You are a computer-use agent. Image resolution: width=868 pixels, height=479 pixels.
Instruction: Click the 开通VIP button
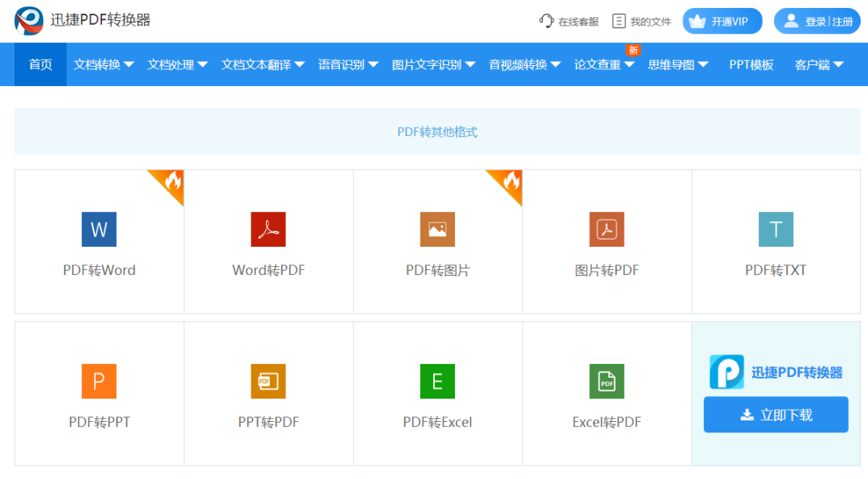coord(722,21)
